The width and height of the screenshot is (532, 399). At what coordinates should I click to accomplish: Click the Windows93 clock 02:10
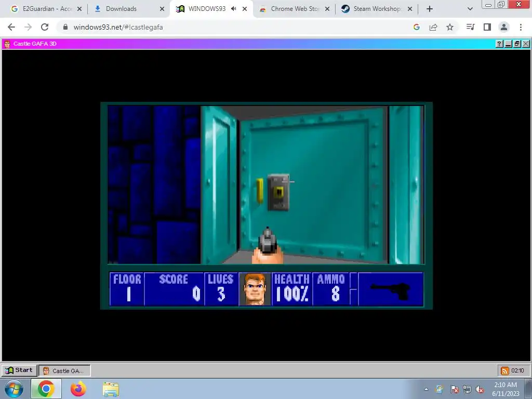(518, 370)
